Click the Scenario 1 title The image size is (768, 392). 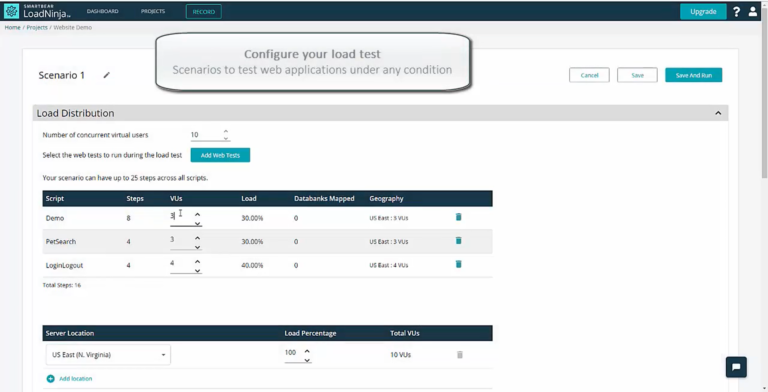coord(62,75)
